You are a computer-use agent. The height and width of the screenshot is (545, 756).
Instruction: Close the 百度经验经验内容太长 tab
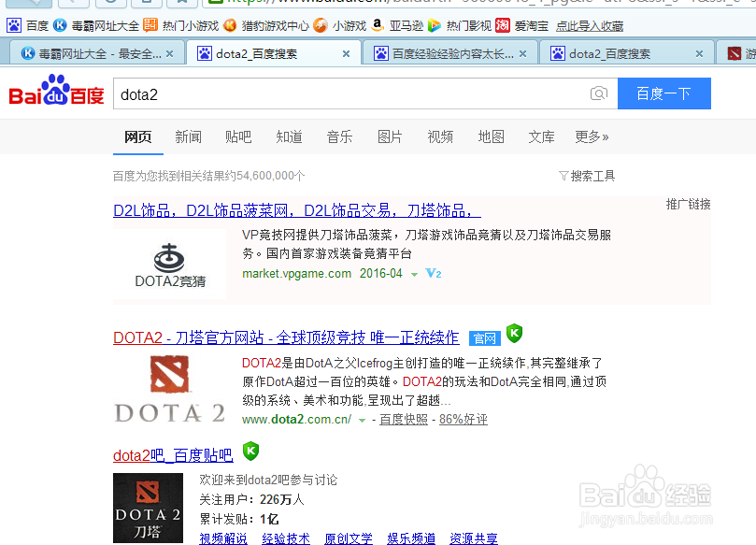(522, 54)
